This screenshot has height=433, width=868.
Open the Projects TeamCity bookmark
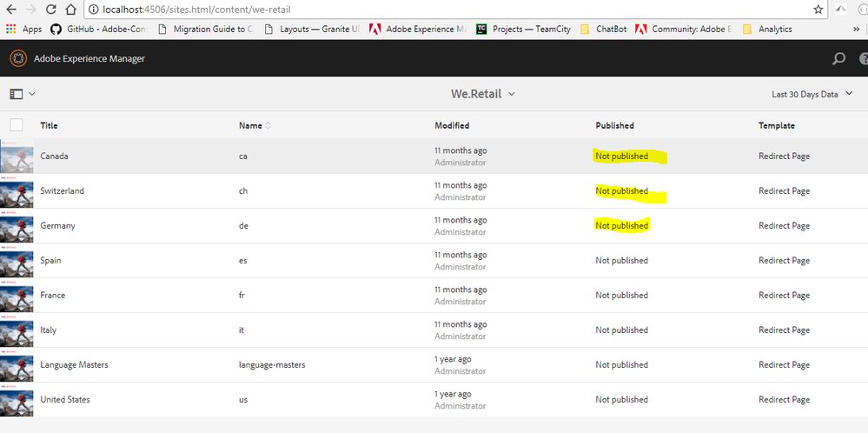(524, 29)
